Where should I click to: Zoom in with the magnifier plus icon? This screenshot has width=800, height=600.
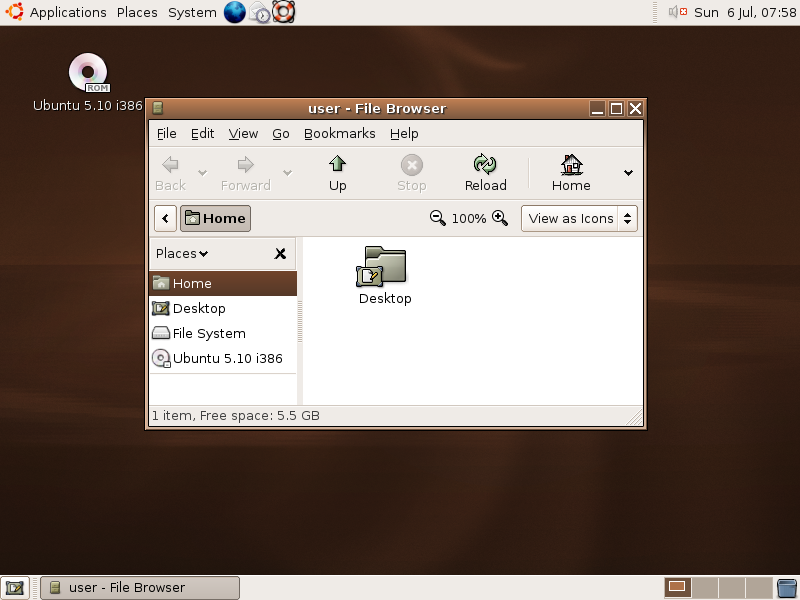point(498,218)
